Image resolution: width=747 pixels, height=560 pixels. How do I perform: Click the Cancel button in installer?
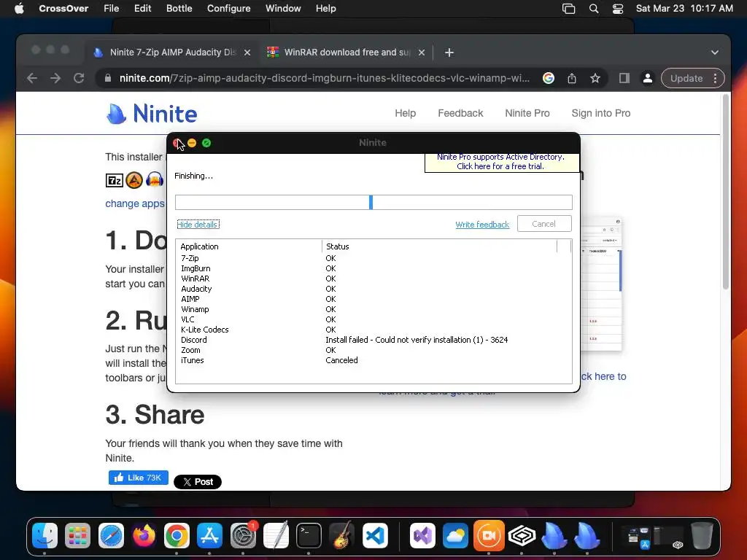pyautogui.click(x=544, y=224)
